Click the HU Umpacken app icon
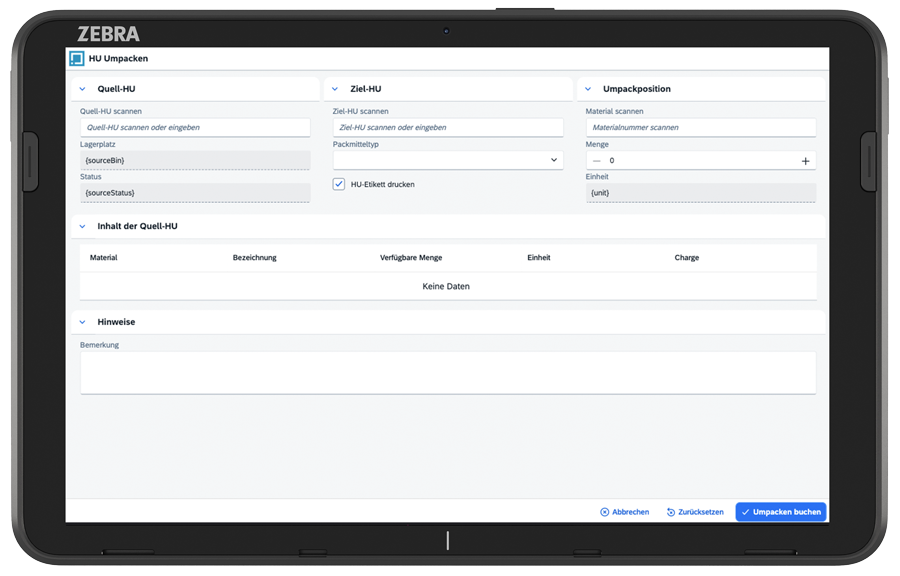The width and height of the screenshot is (900, 576). [x=76, y=59]
